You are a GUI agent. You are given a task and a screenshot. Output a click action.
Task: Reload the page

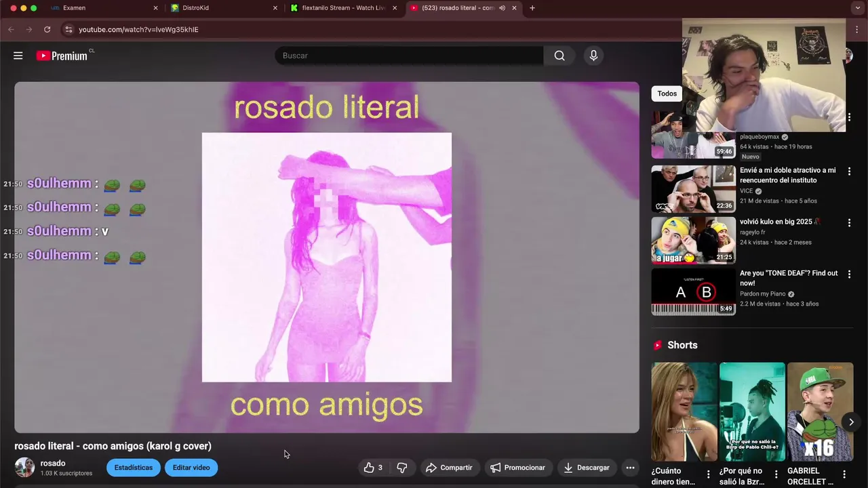(x=47, y=29)
